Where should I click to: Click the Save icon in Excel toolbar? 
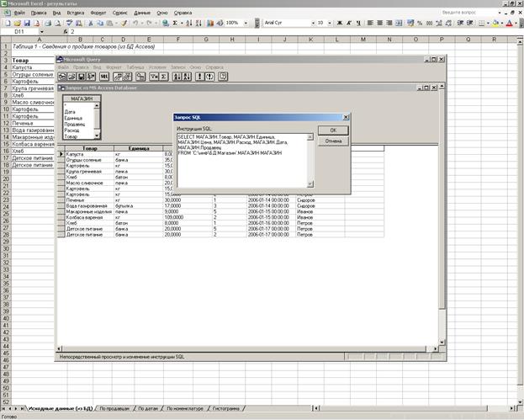tap(27, 23)
